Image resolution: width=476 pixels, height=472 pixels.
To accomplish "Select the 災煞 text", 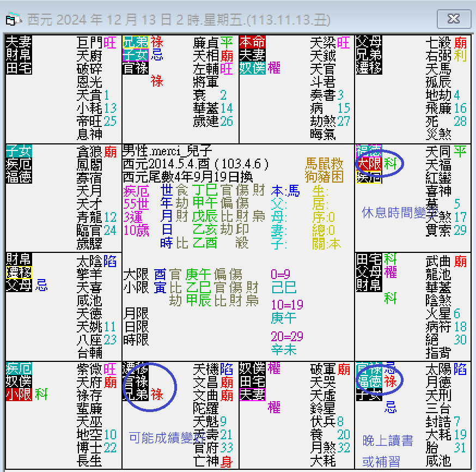I will pyautogui.click(x=438, y=134).
